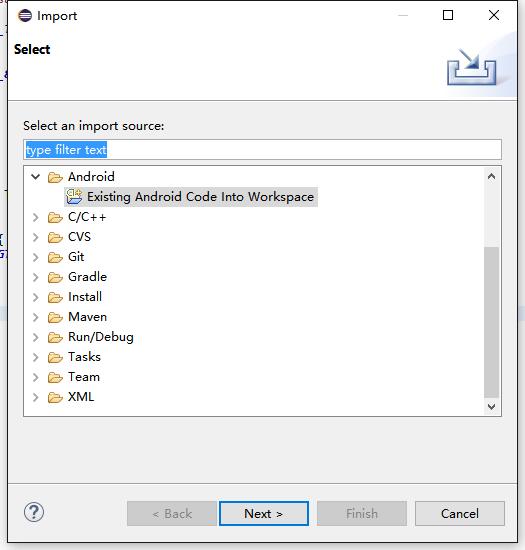Viewport: 525px width, 550px height.
Task: Click the Git folder icon
Action: point(55,257)
